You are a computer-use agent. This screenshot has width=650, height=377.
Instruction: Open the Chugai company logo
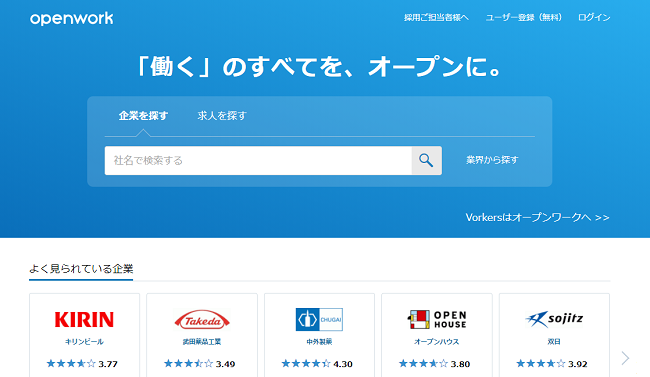(319, 319)
